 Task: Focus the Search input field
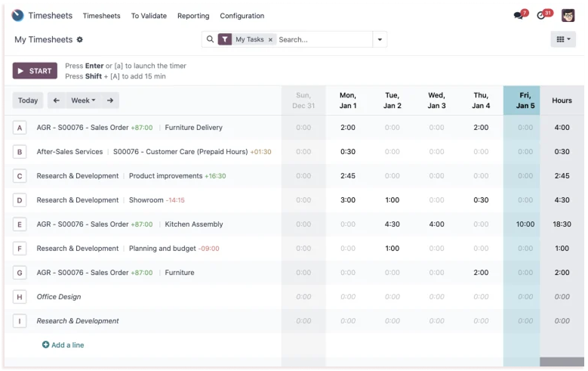click(x=325, y=39)
